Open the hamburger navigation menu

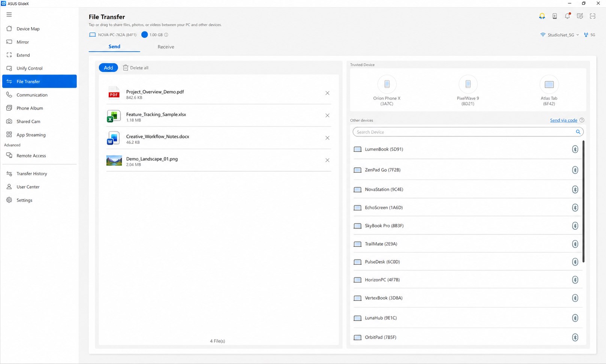[x=9, y=15]
